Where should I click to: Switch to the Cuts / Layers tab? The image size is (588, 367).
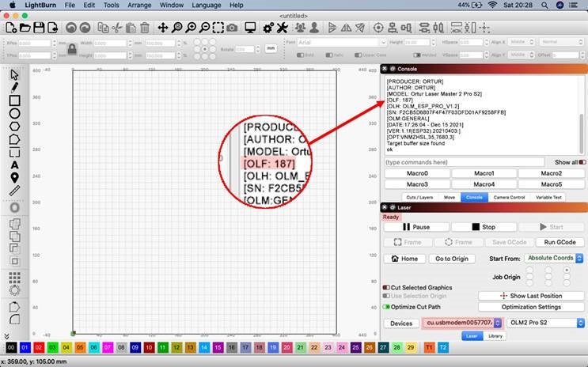(419, 197)
